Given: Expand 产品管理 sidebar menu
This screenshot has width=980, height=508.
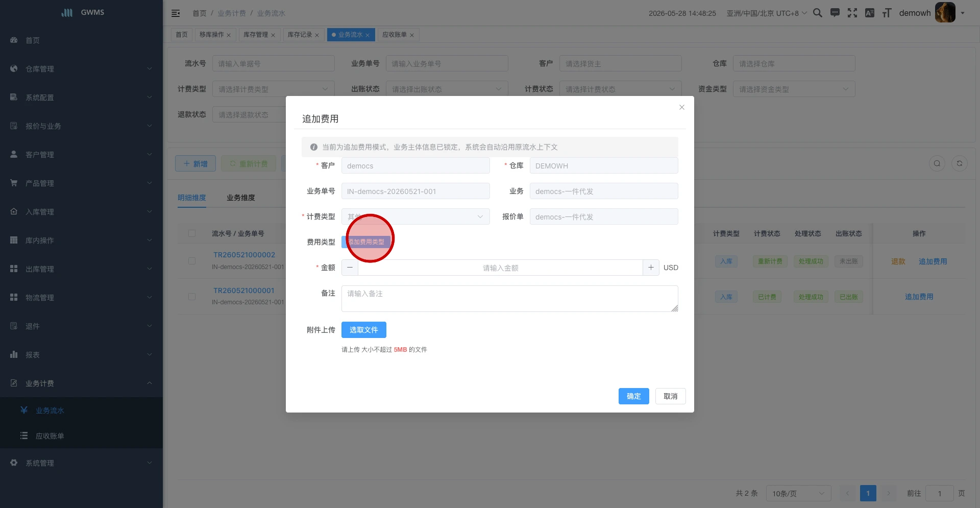Looking at the screenshot, I should (82, 183).
